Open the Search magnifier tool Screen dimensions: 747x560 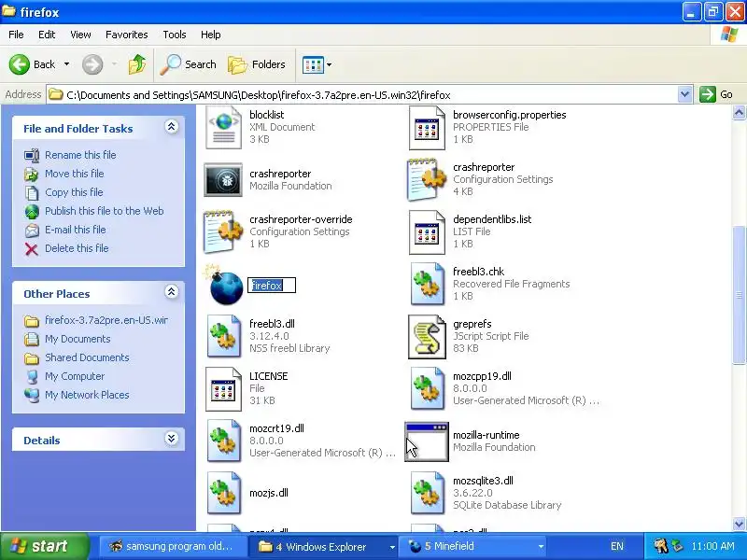point(189,64)
